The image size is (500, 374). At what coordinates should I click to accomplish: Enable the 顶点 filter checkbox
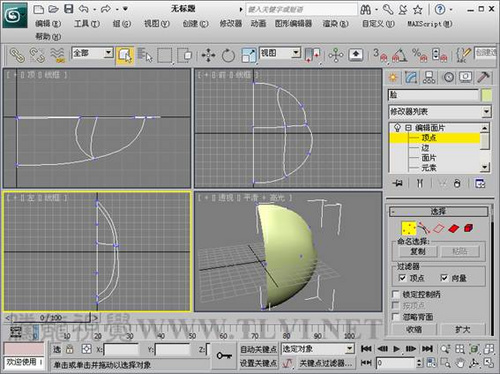click(402, 278)
